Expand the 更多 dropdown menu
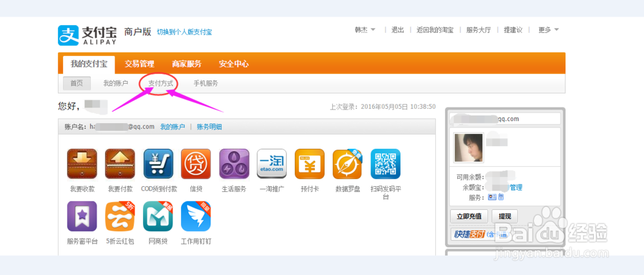The height and width of the screenshot is (275, 644). pyautogui.click(x=549, y=30)
